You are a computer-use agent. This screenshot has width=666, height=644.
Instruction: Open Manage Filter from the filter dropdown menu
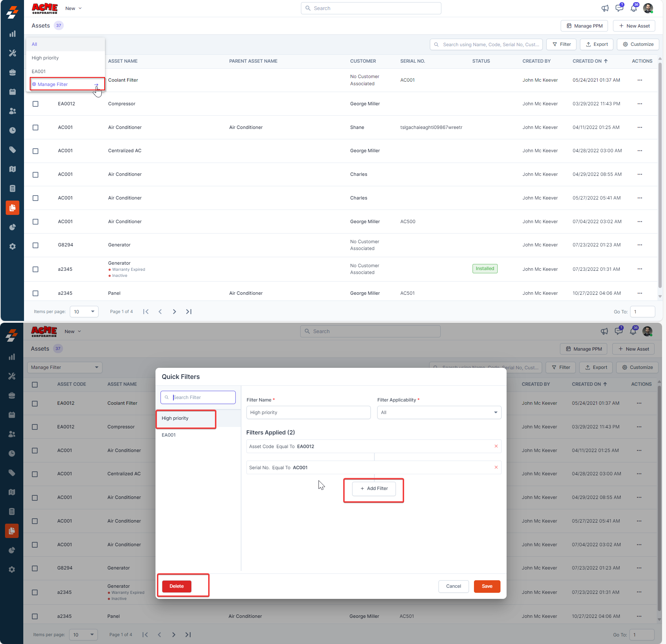pos(67,85)
